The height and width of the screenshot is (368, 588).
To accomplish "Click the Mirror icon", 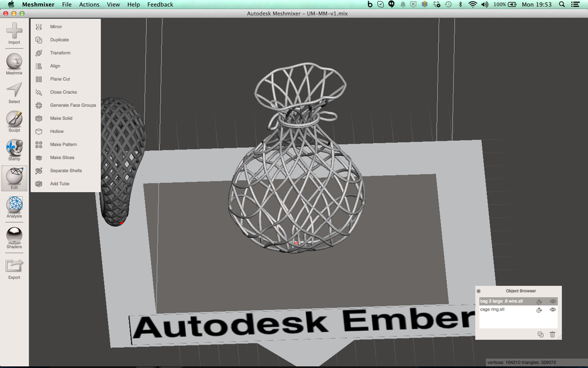I will click(x=38, y=26).
